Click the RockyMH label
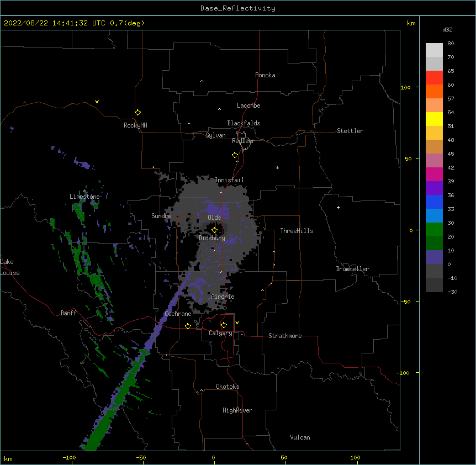This screenshot has width=476, height=465. tap(135, 125)
